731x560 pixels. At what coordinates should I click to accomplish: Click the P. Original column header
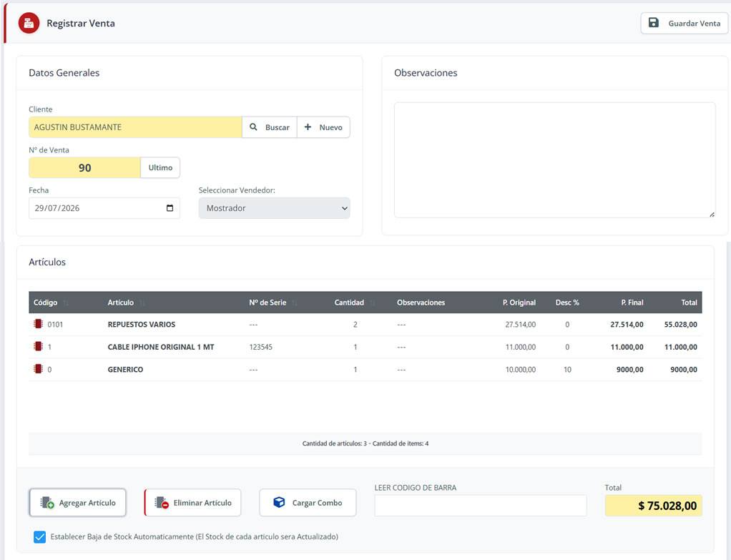pyautogui.click(x=519, y=303)
